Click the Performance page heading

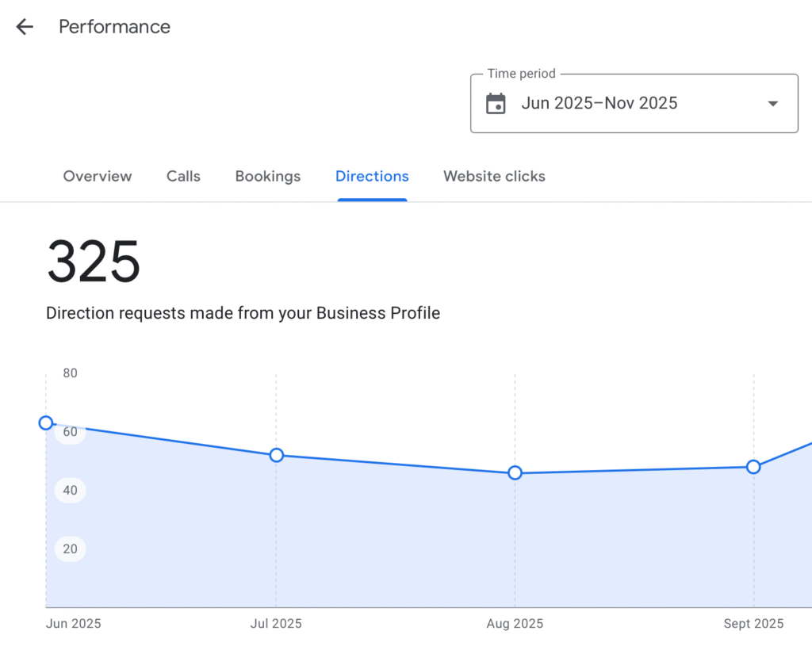point(115,27)
